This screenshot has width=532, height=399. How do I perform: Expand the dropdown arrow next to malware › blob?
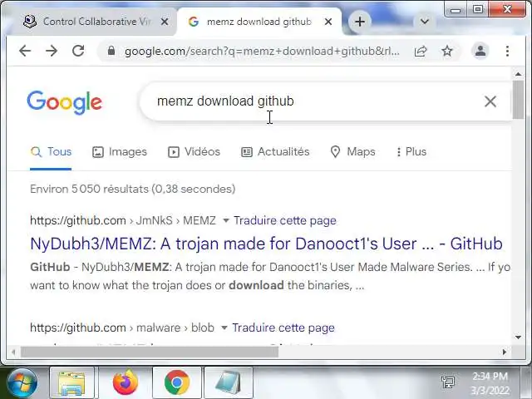pos(224,328)
